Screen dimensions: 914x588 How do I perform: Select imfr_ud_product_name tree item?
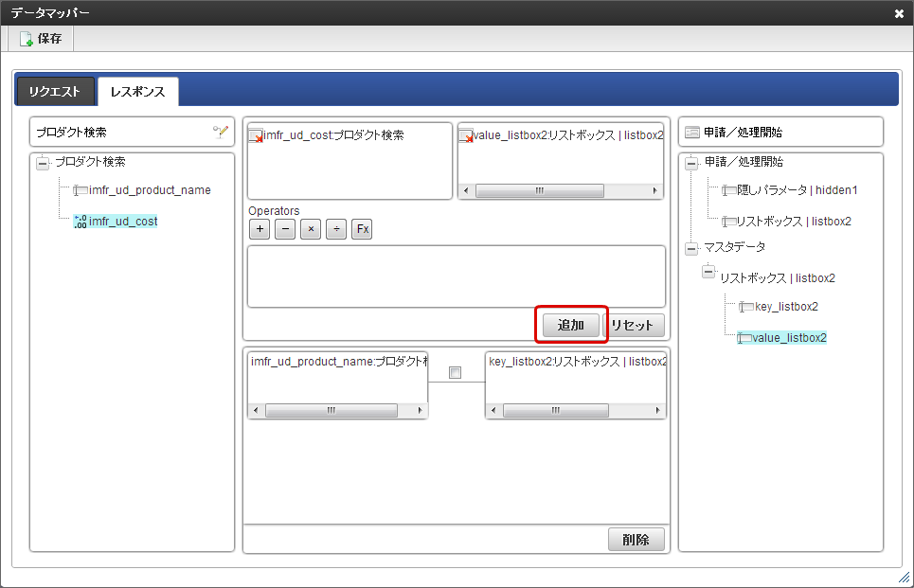click(x=150, y=190)
